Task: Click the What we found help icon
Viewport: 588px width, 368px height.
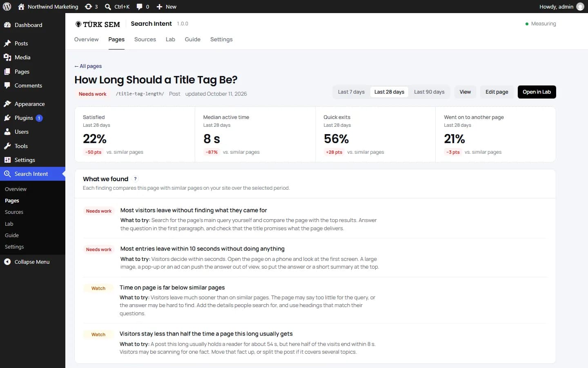Action: tap(135, 179)
